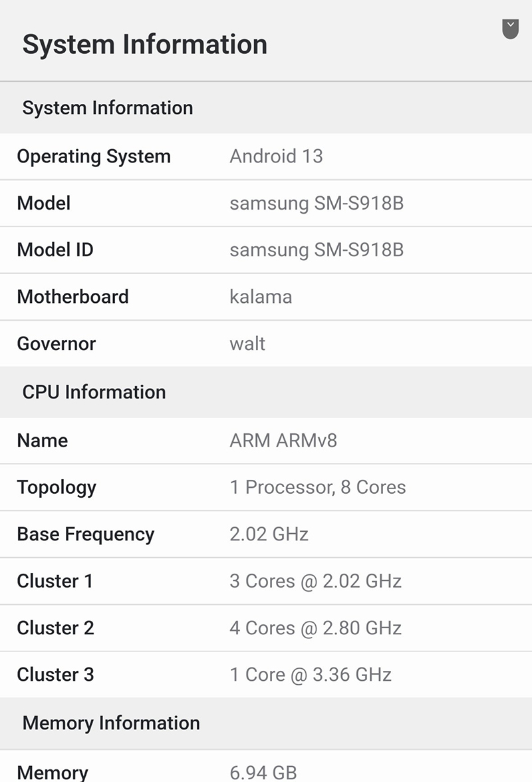532x782 pixels.
Task: Select the 'ARM ARMv8' value
Action: pos(283,441)
